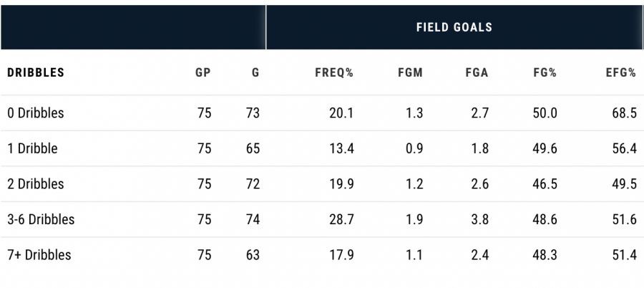Screen dimensions: 644x288
Task: Open the 1 Dribble row label
Action: [32, 149]
